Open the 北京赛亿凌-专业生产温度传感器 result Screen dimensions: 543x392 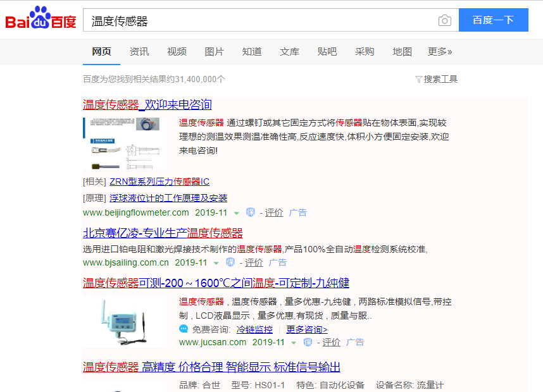tap(163, 233)
